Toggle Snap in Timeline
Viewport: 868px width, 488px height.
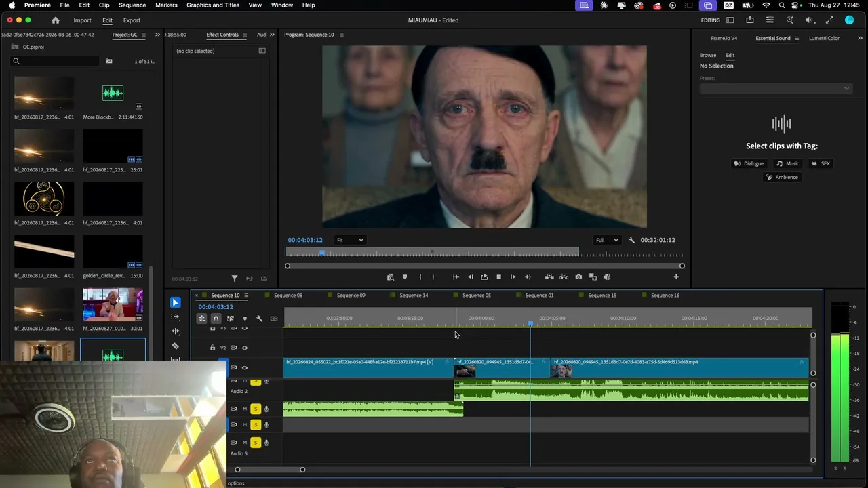(216, 319)
